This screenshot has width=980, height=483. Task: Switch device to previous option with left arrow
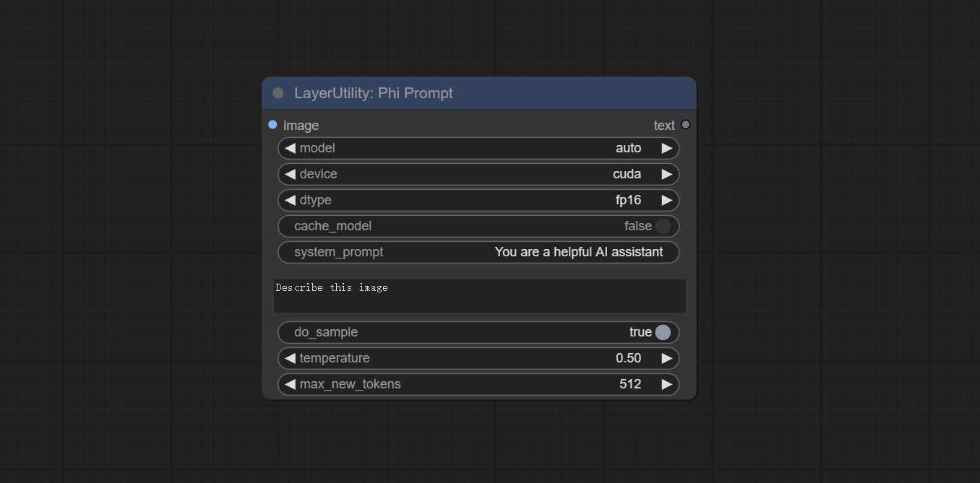(290, 174)
